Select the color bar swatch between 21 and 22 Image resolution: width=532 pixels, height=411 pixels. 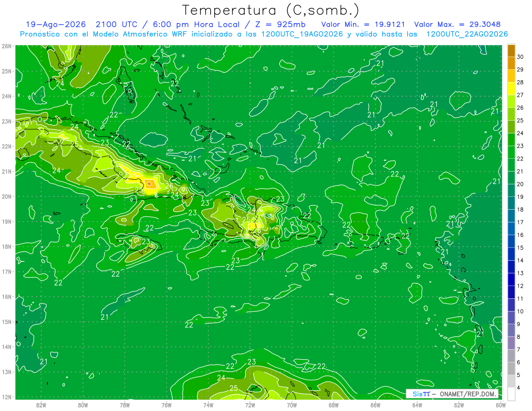[511, 165]
